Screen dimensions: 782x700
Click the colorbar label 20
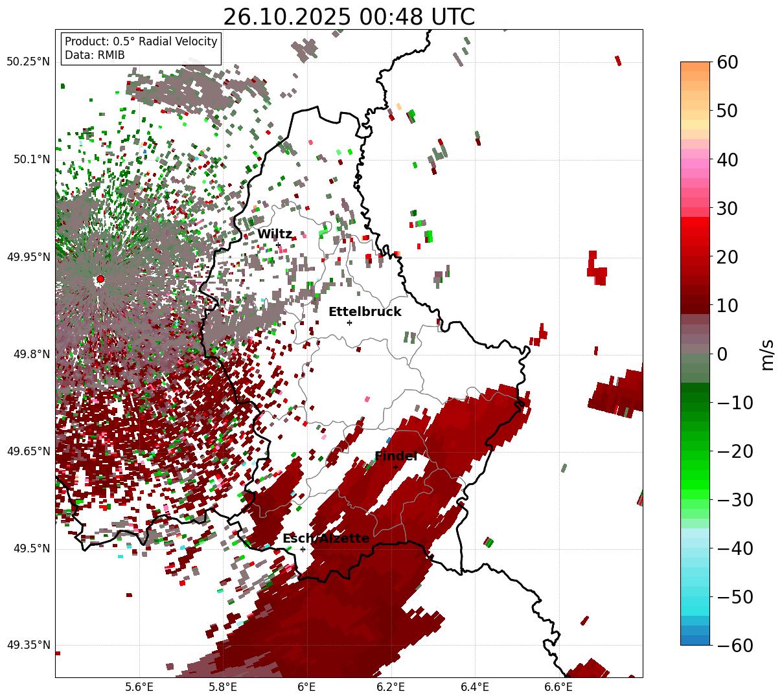tap(727, 257)
